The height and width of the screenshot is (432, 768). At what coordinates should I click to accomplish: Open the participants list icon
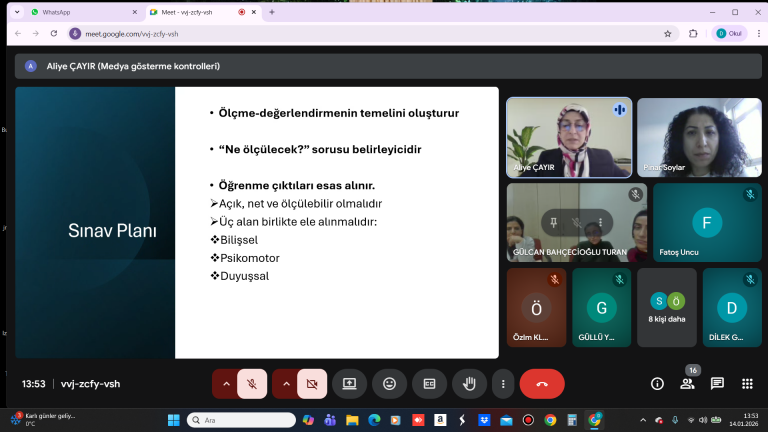coord(687,383)
